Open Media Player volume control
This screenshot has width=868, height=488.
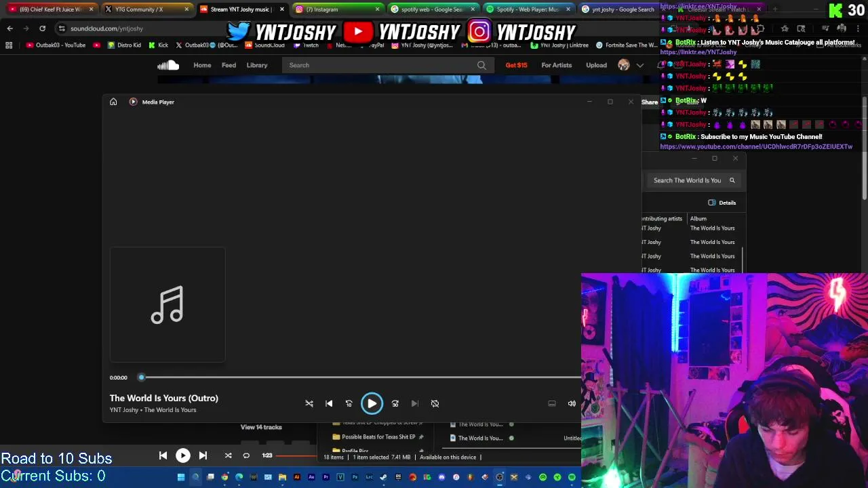[572, 403]
